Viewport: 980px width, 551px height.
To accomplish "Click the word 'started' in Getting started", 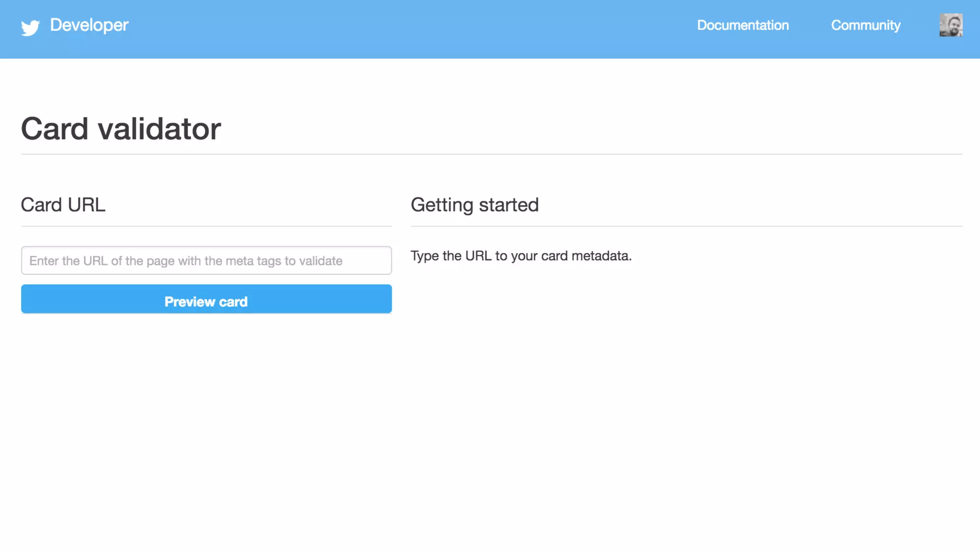I will click(x=509, y=205).
